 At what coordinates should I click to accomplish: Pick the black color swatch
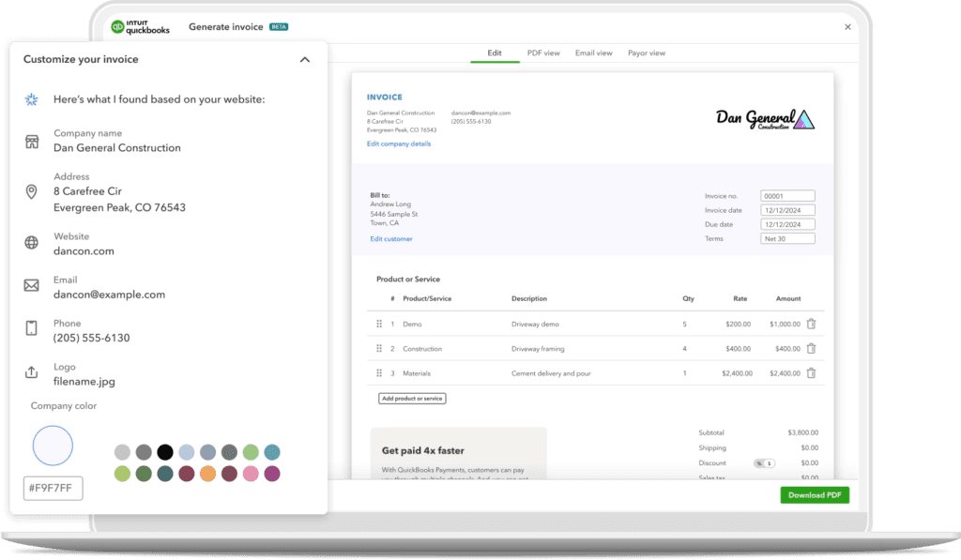165,452
